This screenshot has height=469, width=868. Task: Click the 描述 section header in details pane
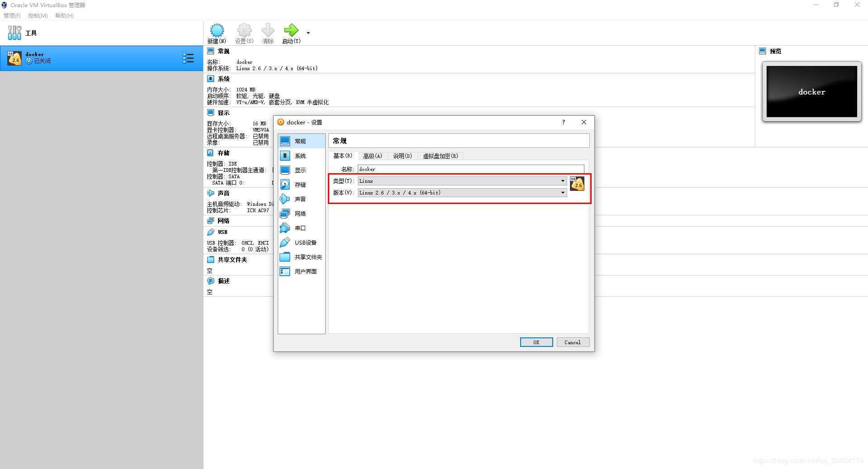223,281
